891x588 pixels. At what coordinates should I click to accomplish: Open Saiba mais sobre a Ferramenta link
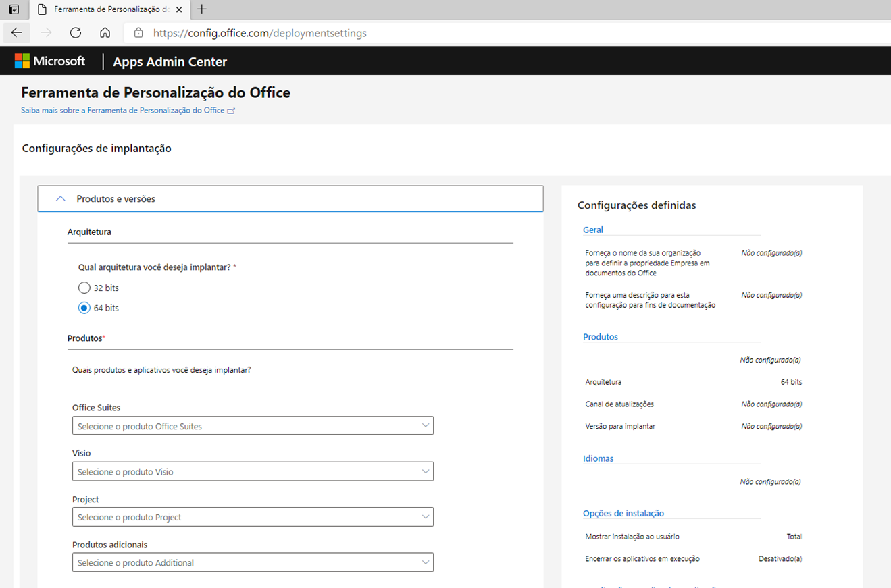[123, 111]
